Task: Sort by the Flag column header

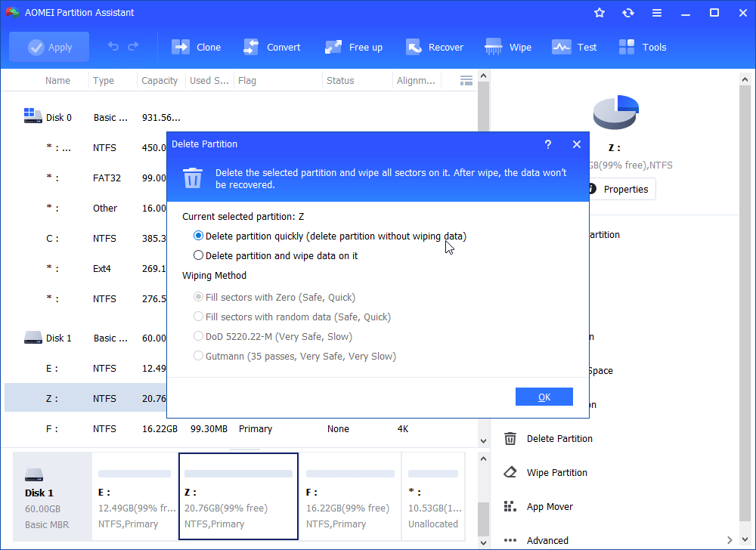Action: (247, 80)
